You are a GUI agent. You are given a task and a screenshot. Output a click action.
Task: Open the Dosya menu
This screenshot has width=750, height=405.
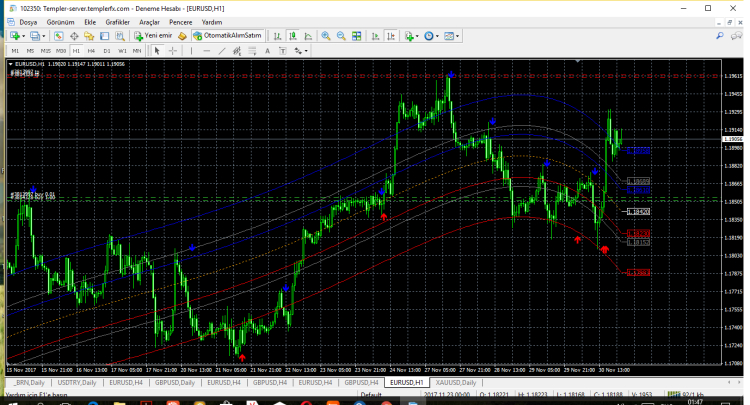tap(28, 22)
